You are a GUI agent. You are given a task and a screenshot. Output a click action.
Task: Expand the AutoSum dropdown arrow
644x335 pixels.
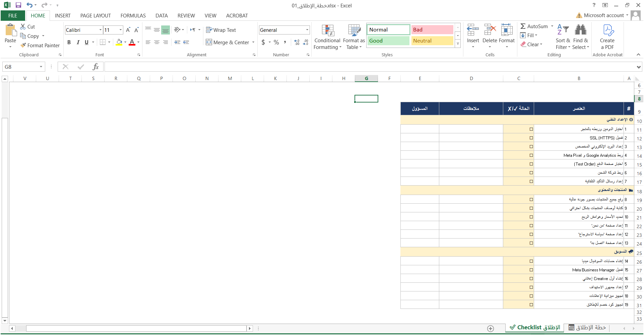pyautogui.click(x=552, y=26)
